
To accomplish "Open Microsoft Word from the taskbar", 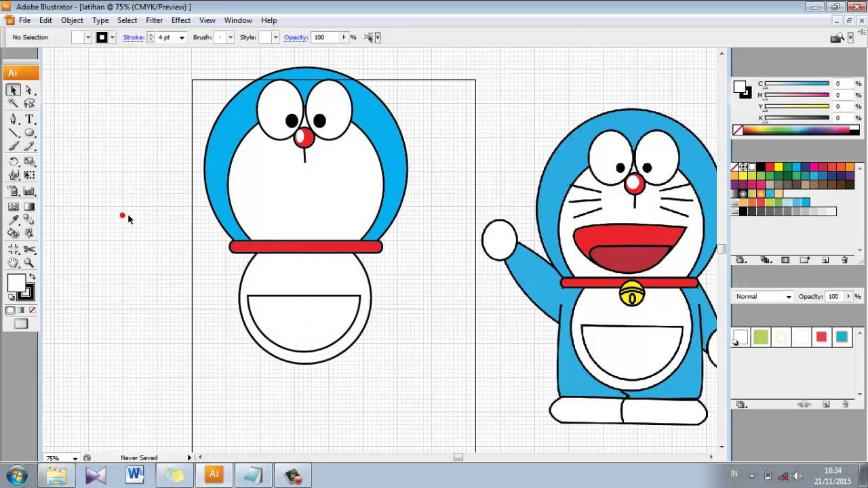I will point(134,475).
